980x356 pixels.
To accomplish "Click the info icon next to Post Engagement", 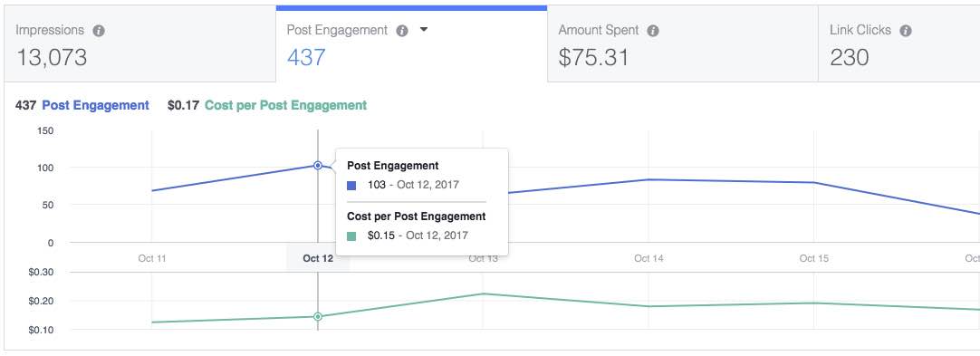I will [402, 31].
